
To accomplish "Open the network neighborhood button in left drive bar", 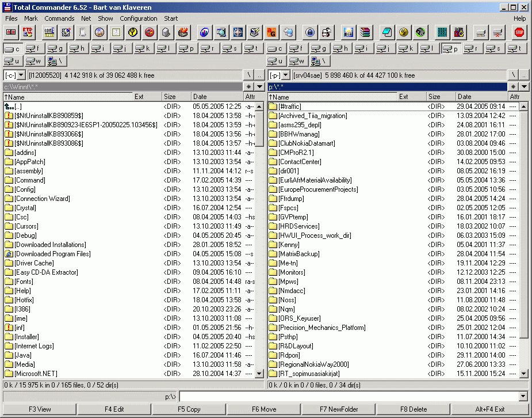I will pyautogui.click(x=57, y=61).
